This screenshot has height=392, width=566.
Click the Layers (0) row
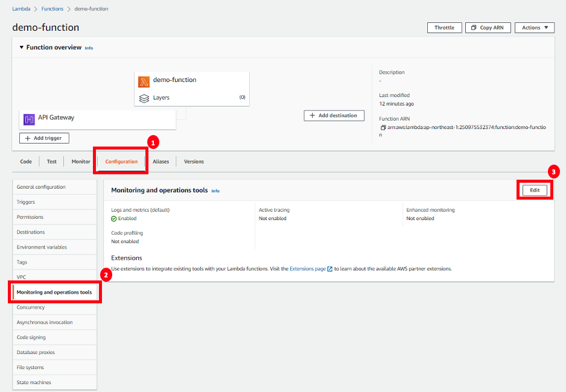tap(192, 98)
